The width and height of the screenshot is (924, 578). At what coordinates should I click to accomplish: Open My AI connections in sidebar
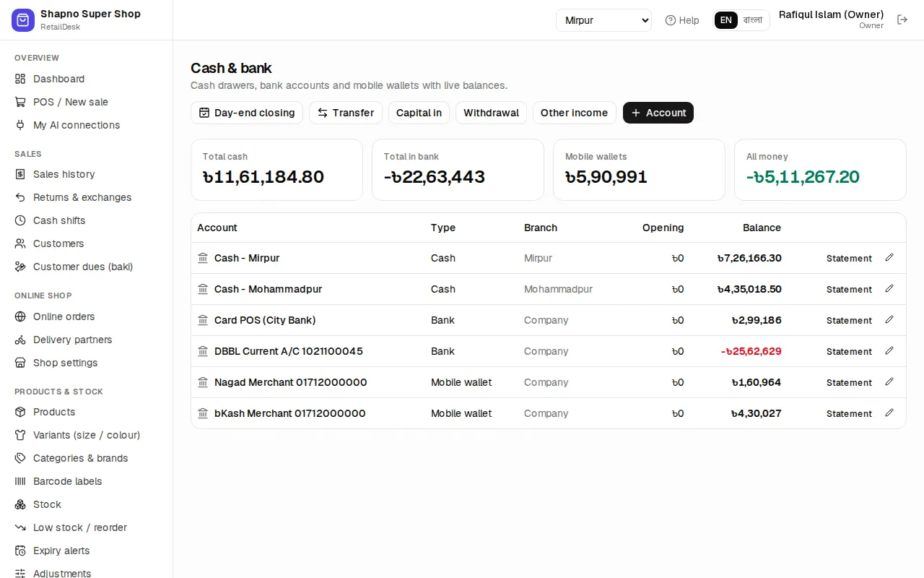tap(87, 125)
